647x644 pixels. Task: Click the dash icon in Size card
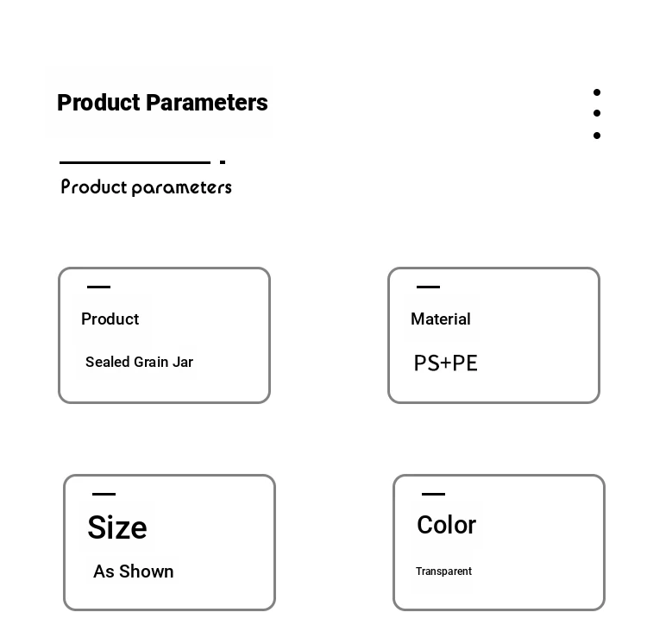tap(104, 494)
